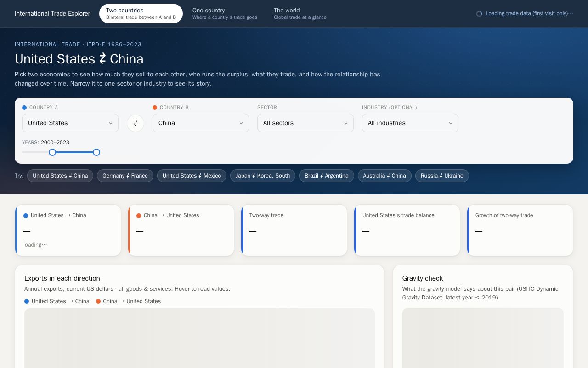
Task: Switch to the One country tab
Action: [225, 13]
